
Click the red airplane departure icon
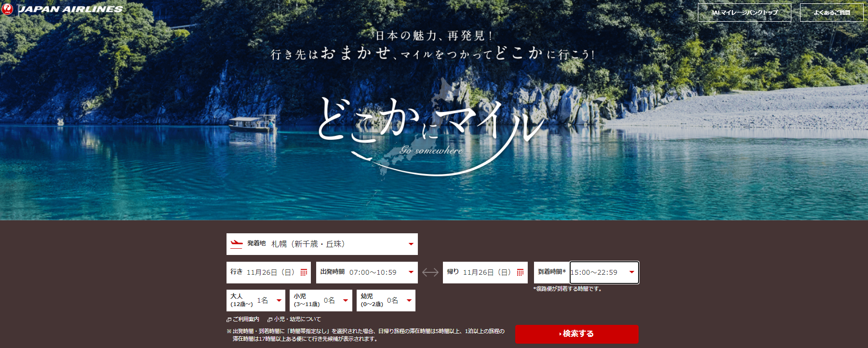[236, 244]
